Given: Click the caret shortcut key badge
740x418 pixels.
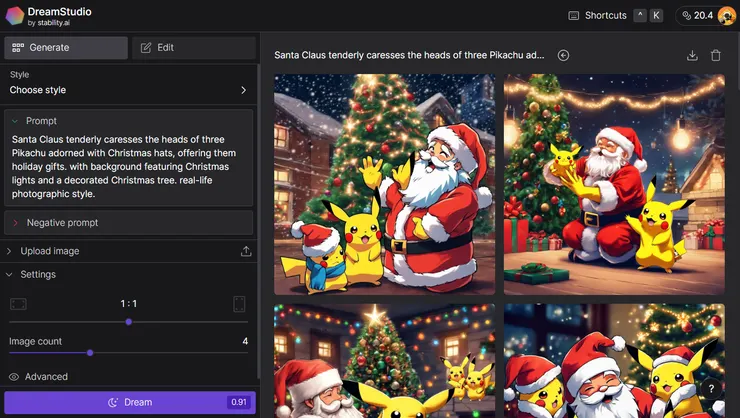Looking at the screenshot, I should (x=640, y=15).
